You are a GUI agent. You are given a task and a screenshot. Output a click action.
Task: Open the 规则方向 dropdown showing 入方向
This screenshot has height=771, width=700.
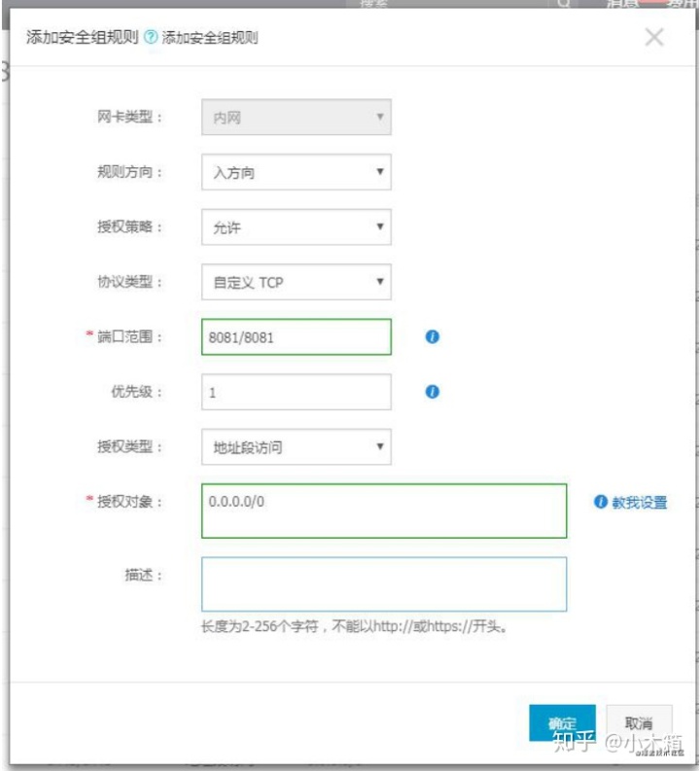click(x=297, y=172)
